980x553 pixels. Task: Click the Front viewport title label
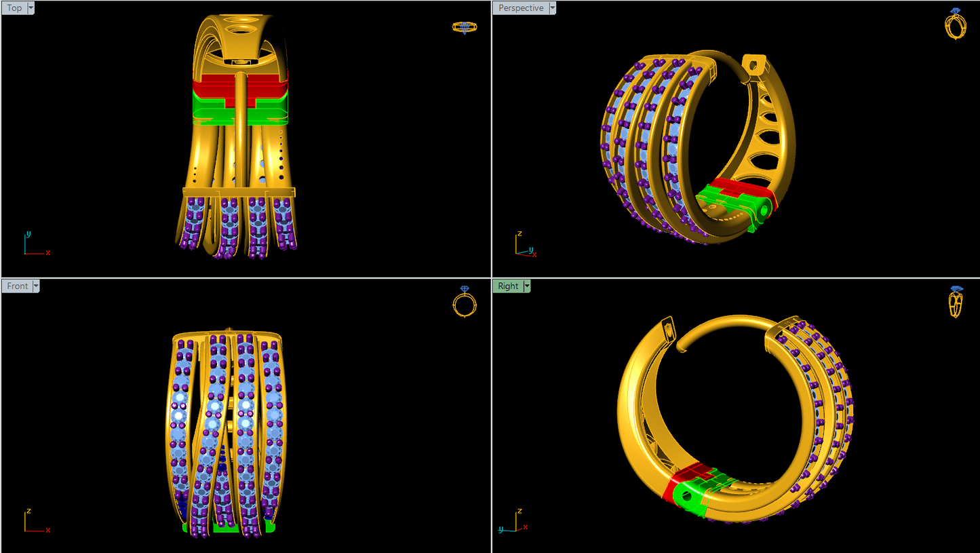point(17,286)
